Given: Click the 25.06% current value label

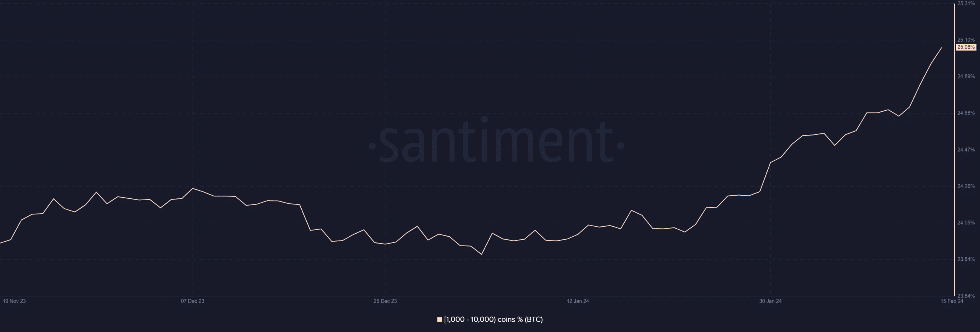Looking at the screenshot, I should [x=966, y=47].
